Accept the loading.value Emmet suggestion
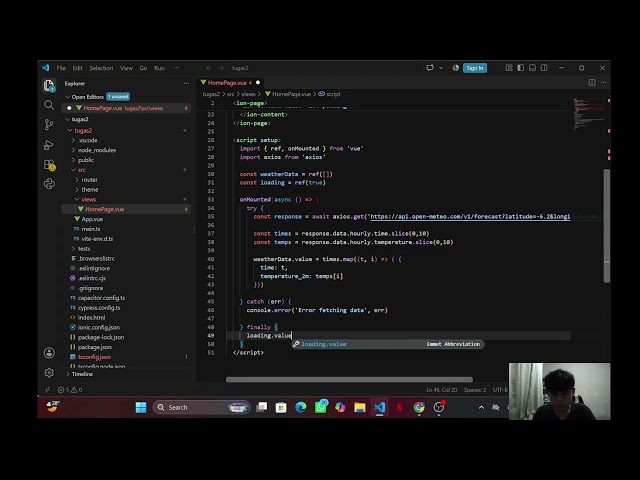 click(387, 344)
